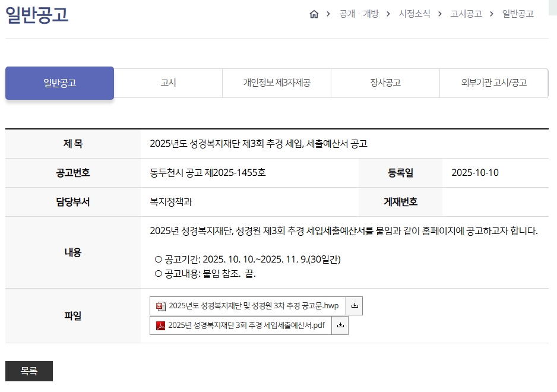Viewport: 557px width, 392px height.
Task: Click the HWP file type icon
Action: click(161, 306)
